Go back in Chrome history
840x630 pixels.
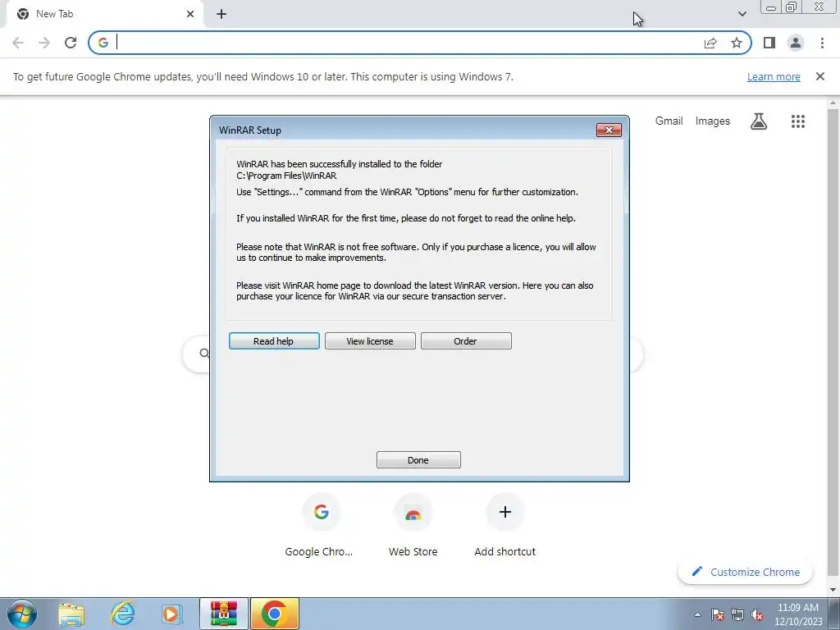[18, 43]
